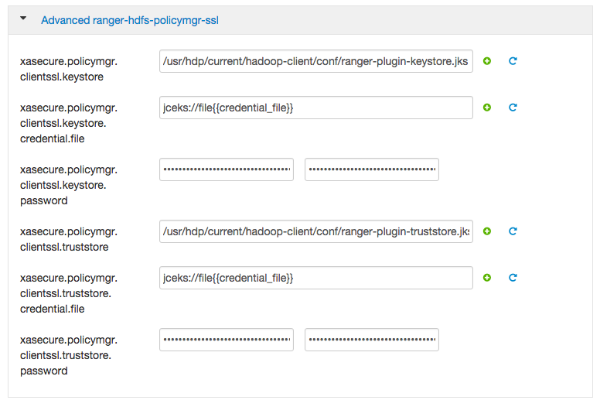Click green plus icon beside clientssl.truststore field
This screenshot has height=407, width=600.
click(x=487, y=231)
